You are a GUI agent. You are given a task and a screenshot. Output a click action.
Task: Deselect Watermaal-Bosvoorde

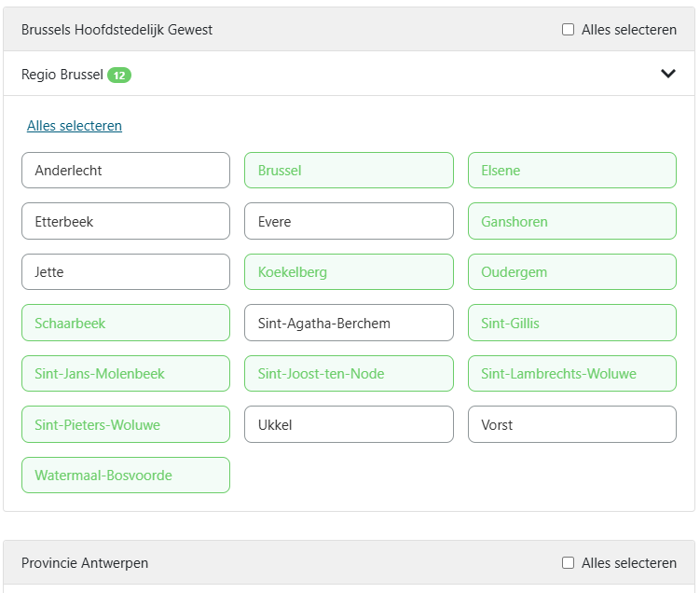[x=126, y=476]
